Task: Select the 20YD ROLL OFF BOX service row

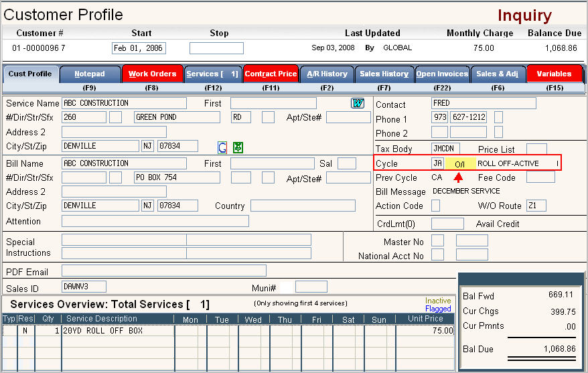Action: pyautogui.click(x=228, y=330)
